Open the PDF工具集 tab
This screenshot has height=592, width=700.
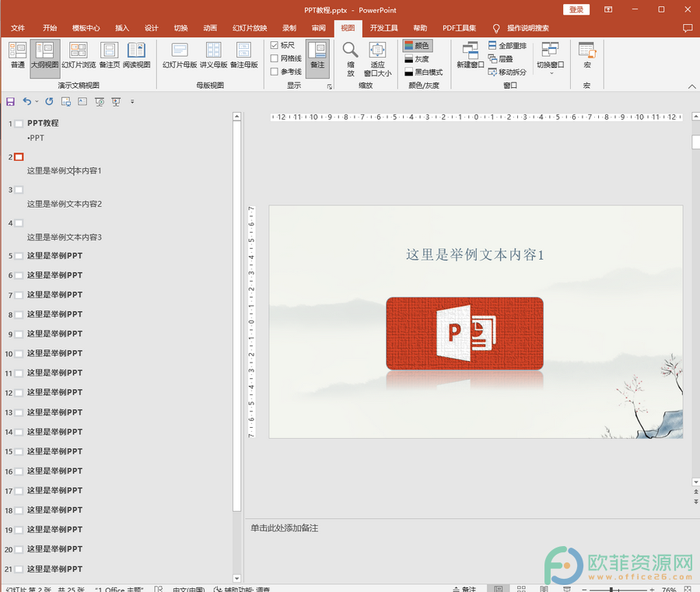point(460,28)
